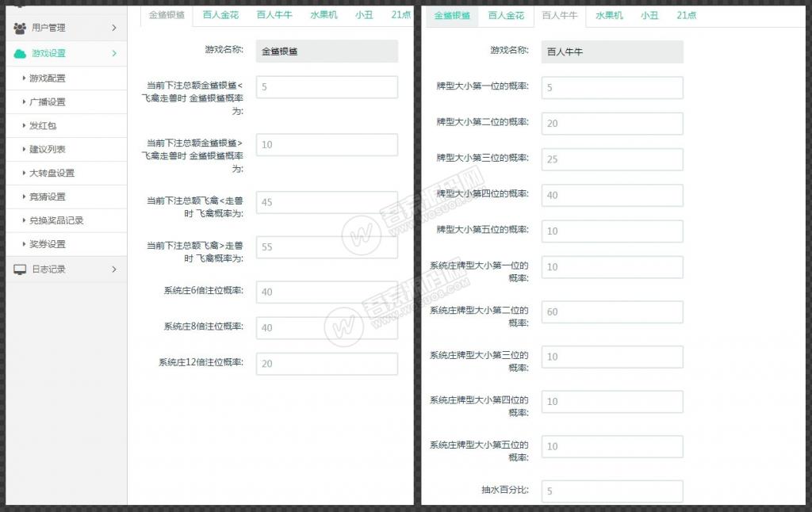Switch to the 水果机 tab

323,13
